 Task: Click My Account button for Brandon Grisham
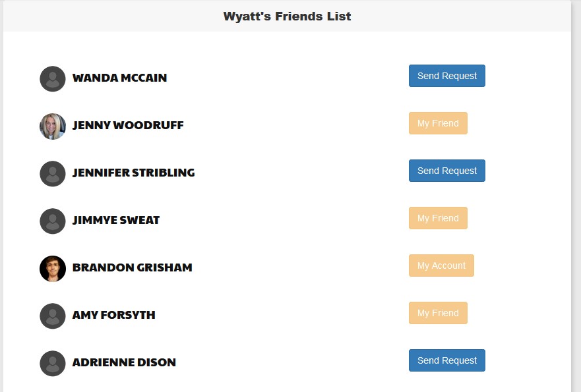point(441,266)
